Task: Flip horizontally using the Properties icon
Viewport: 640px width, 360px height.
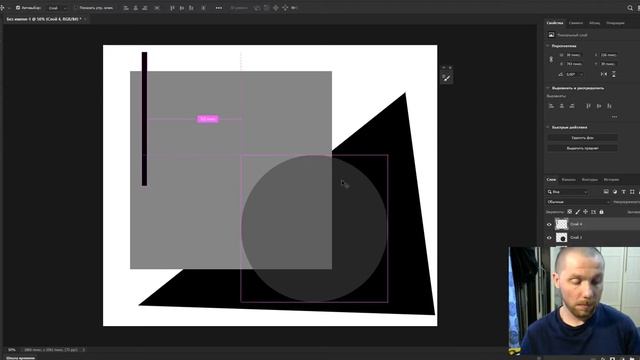Action: [604, 74]
